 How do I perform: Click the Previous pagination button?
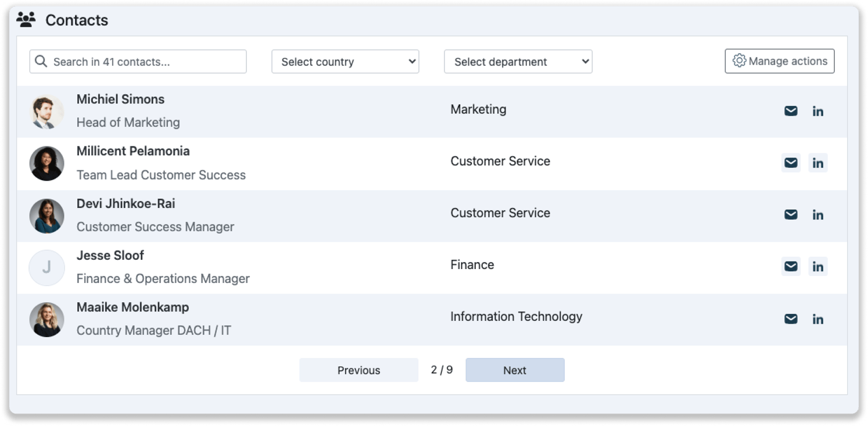click(x=358, y=370)
